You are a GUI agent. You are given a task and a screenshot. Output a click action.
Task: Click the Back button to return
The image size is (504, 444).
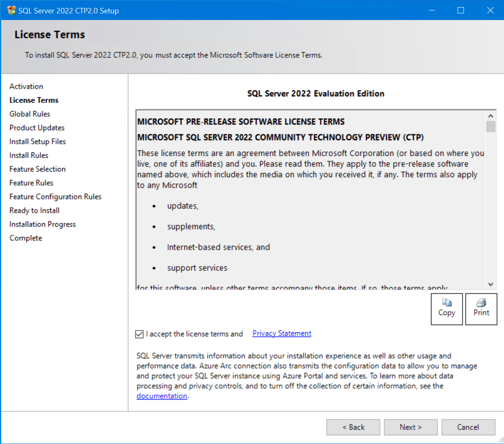[353, 427]
